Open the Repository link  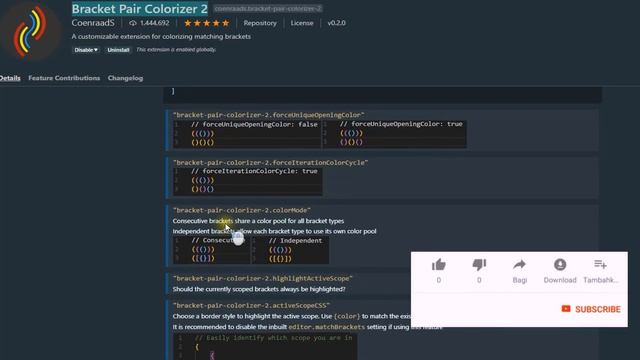pyautogui.click(x=260, y=23)
